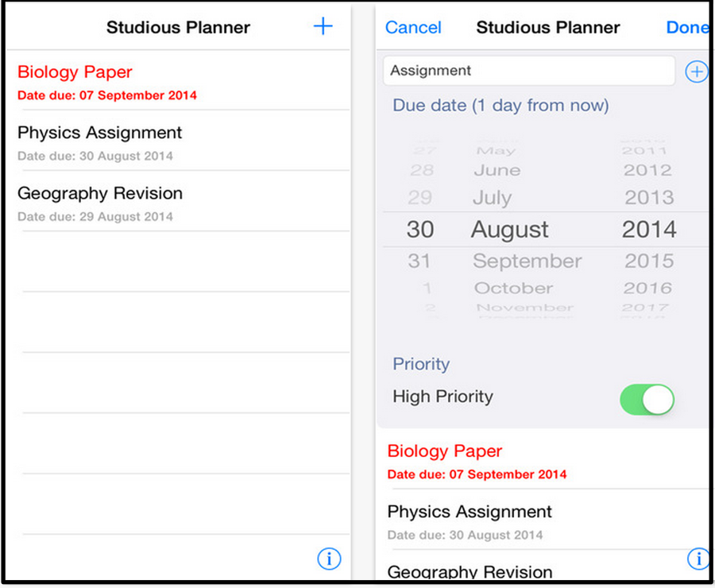
Task: Choose 2013 in the year wheel
Action: pos(648,198)
